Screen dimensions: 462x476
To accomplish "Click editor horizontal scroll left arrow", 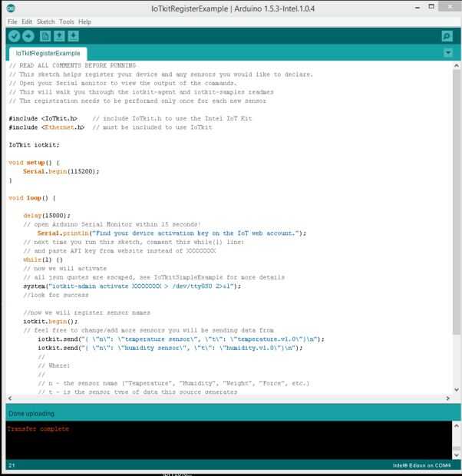I will pos(10,398).
